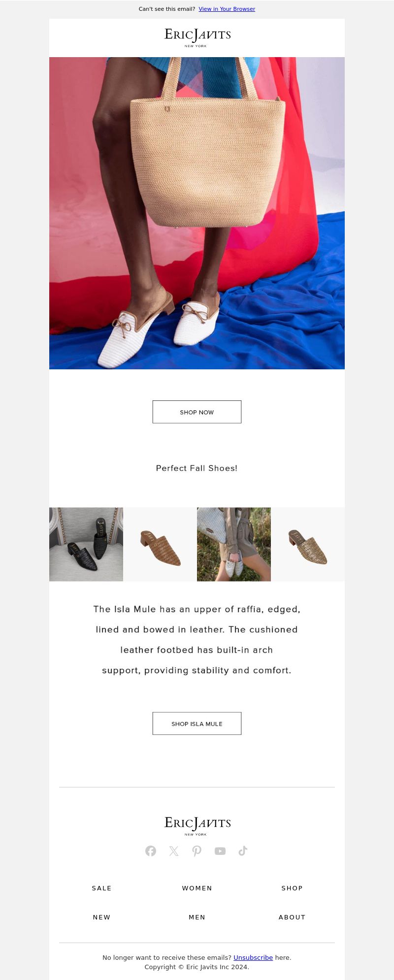Click the hero image with tote bag
The width and height of the screenshot is (394, 980).
pos(197,213)
